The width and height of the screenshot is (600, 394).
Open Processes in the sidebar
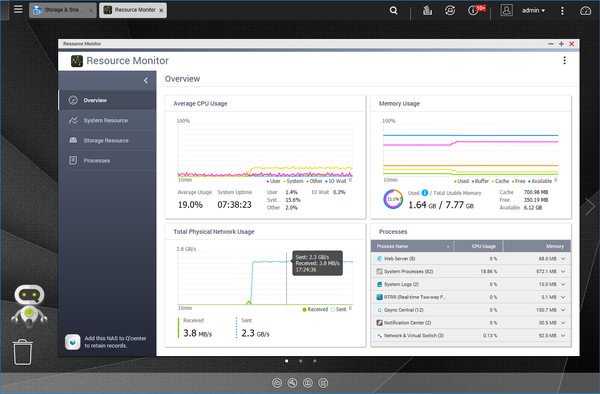tap(107, 161)
